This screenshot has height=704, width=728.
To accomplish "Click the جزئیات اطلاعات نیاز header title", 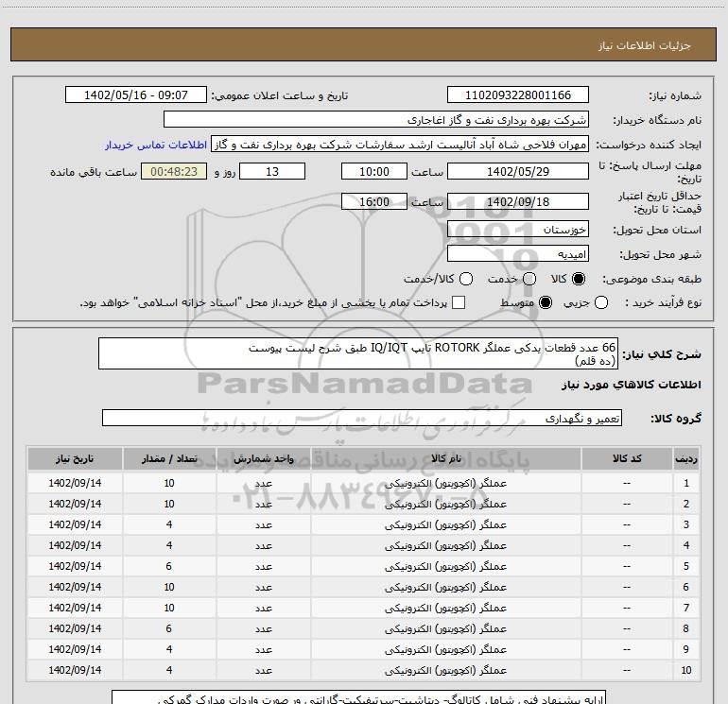I will 645,45.
